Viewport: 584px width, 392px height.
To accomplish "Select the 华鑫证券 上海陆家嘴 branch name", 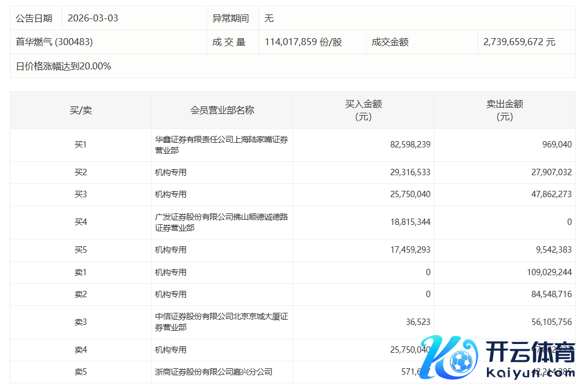I will [221, 145].
